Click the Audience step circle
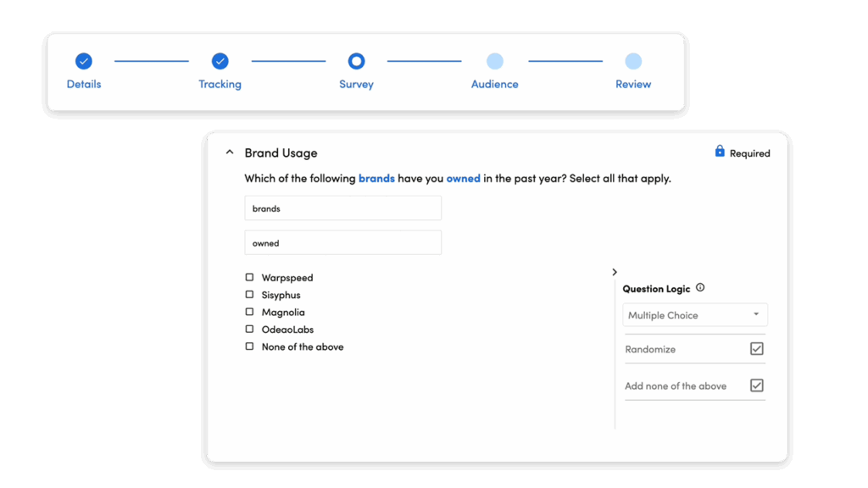The width and height of the screenshot is (868, 488). pos(495,61)
